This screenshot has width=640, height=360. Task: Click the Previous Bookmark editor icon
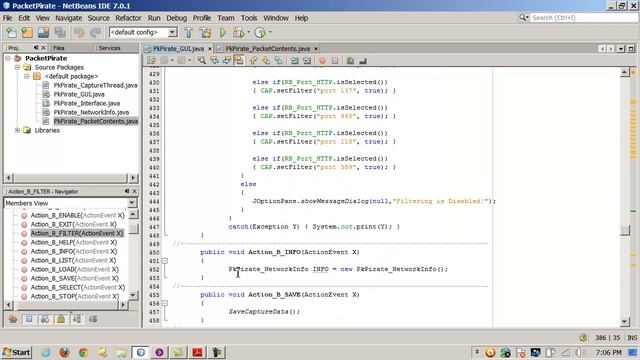(253, 60)
